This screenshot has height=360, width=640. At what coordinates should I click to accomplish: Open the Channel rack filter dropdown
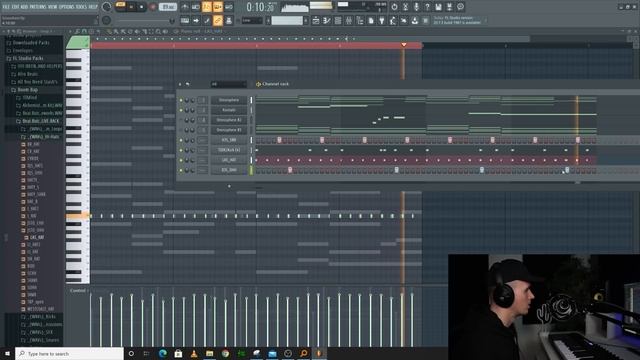229,84
